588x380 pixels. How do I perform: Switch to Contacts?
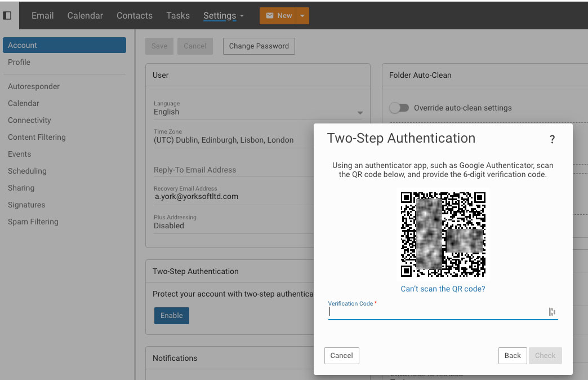(135, 15)
